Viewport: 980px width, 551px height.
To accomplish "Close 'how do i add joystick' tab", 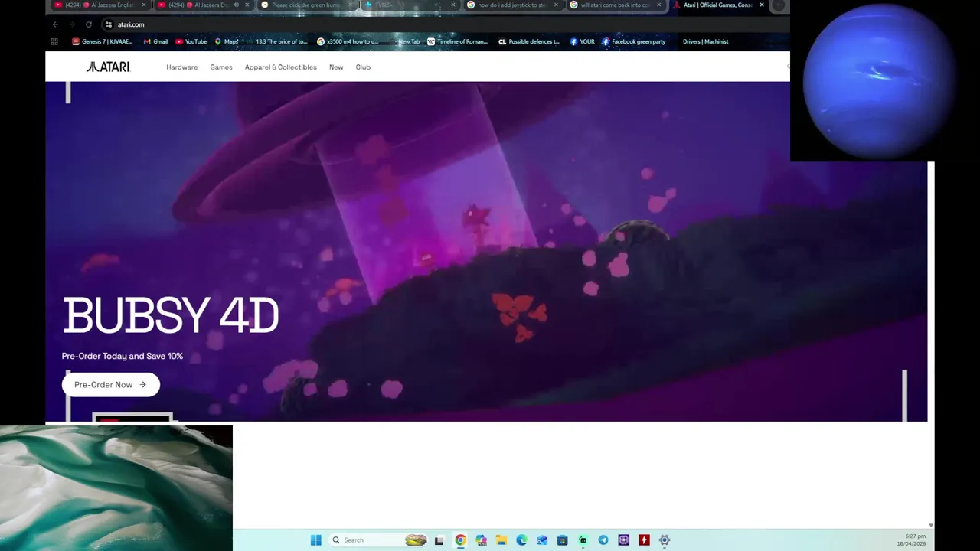I will [x=555, y=5].
